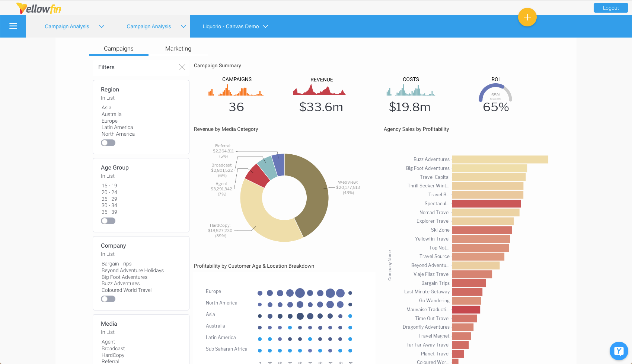This screenshot has width=632, height=364.
Task: Switch to the Marketing tab
Action: point(178,48)
